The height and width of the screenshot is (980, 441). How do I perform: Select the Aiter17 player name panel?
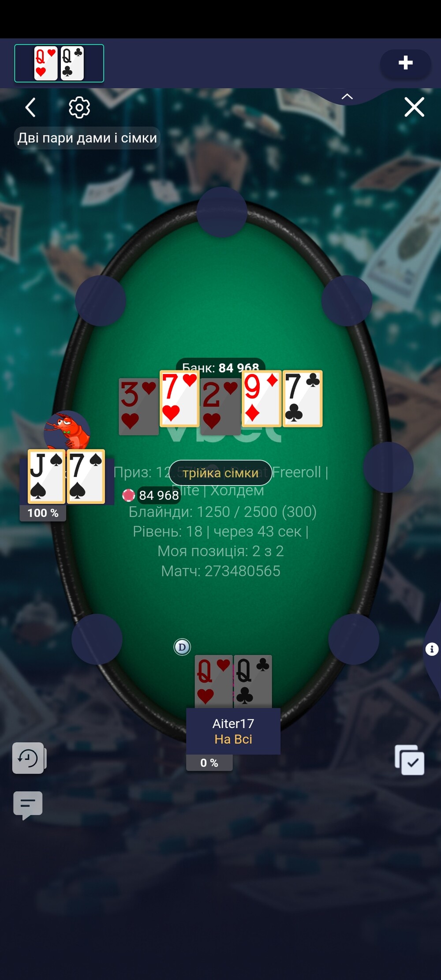(x=233, y=731)
